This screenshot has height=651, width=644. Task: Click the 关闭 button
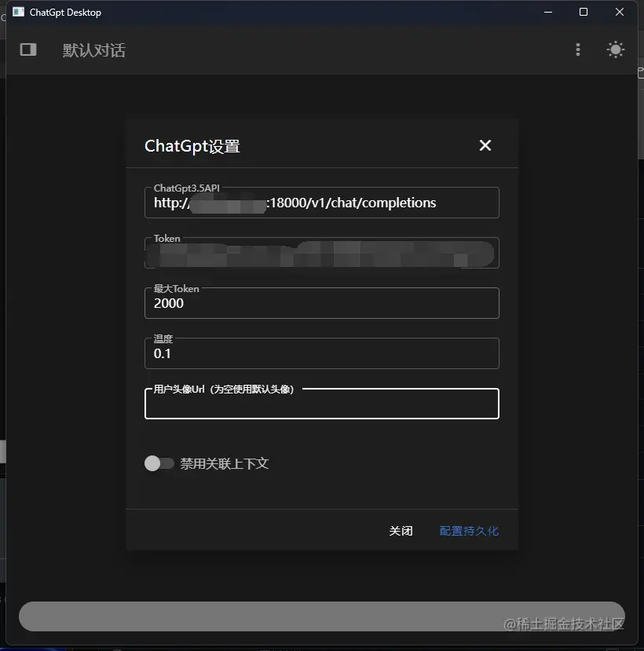[x=401, y=531]
